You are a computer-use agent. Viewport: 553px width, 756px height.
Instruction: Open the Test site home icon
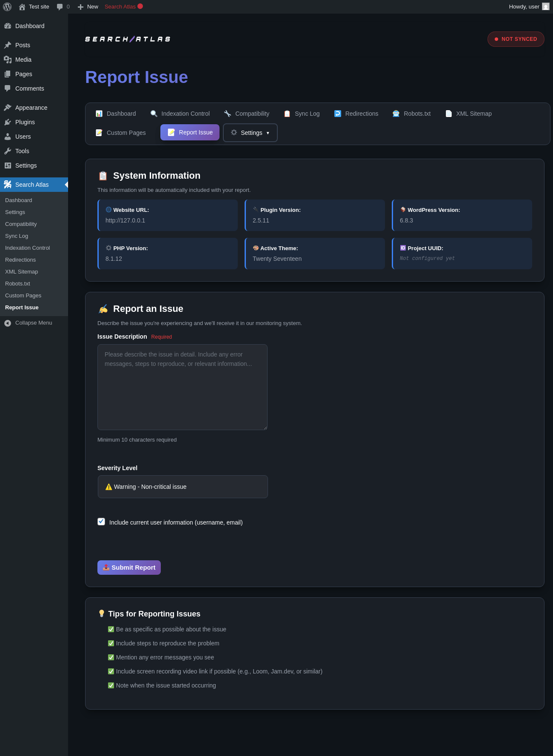22,7
